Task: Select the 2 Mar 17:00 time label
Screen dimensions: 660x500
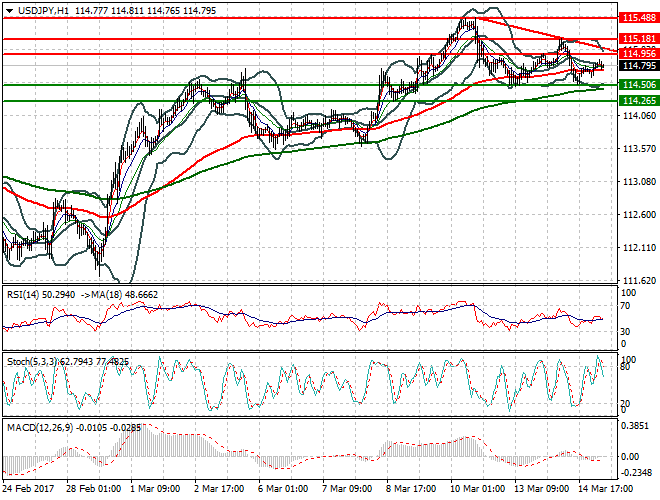Action: tap(219, 489)
